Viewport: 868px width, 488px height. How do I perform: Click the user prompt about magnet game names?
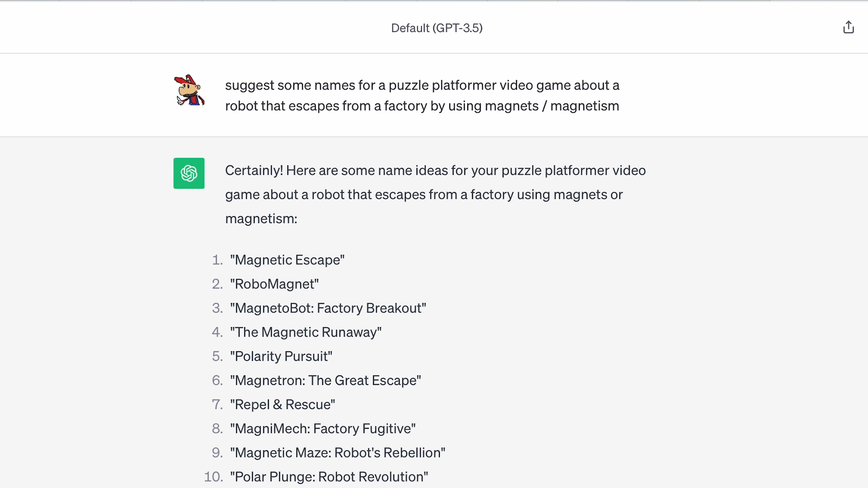[x=422, y=96]
